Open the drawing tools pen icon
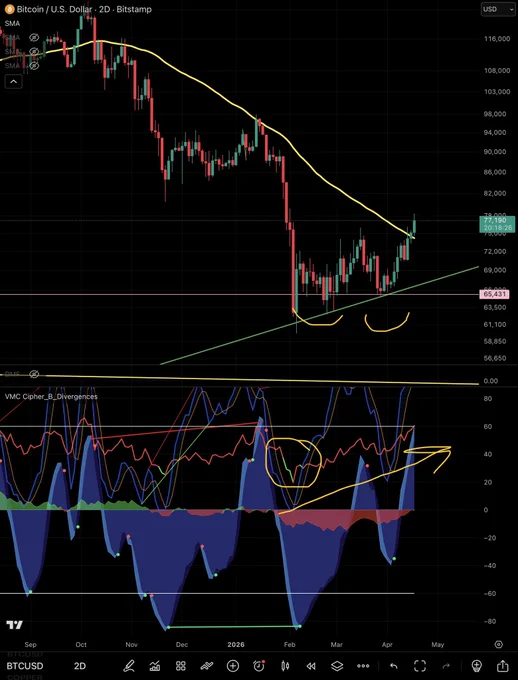518x680 pixels. click(128, 666)
